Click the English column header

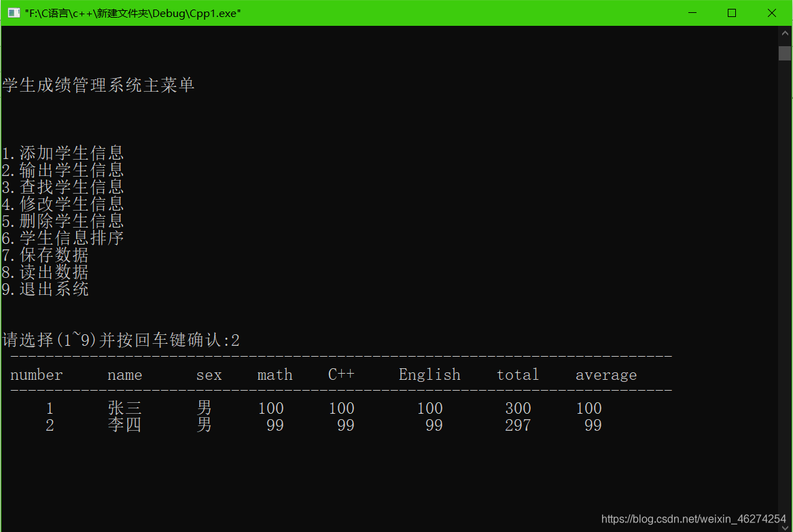pyautogui.click(x=429, y=375)
